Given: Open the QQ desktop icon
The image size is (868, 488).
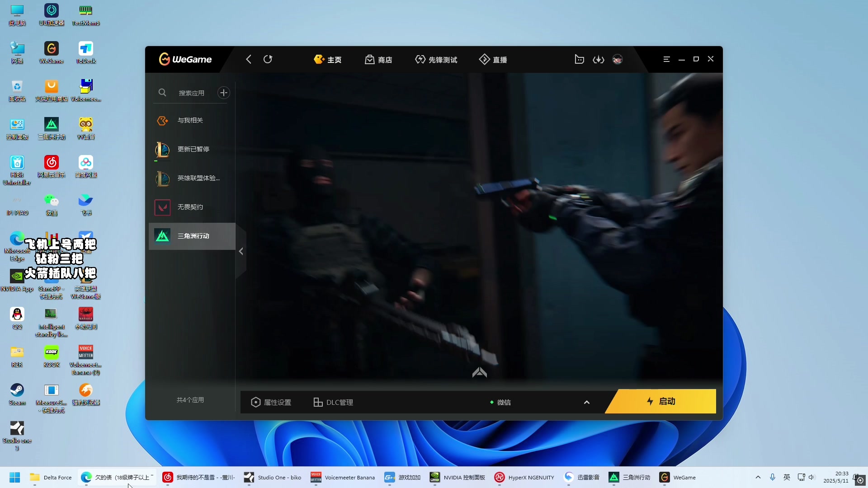Looking at the screenshot, I should [17, 318].
